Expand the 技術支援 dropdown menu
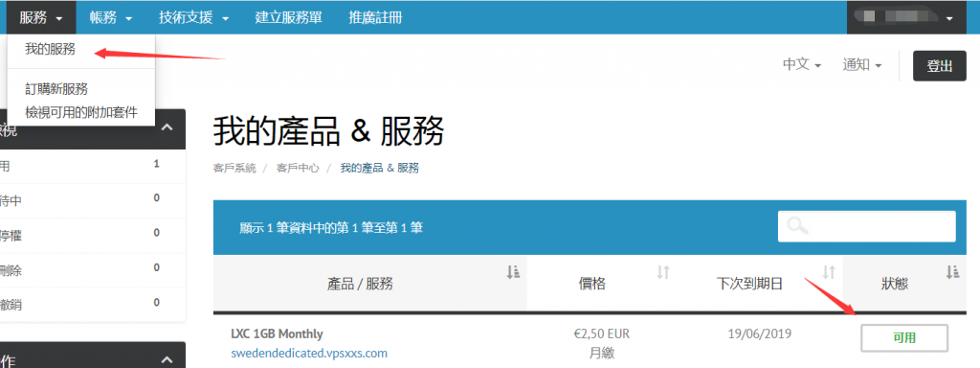This screenshot has width=980, height=368. tap(193, 17)
